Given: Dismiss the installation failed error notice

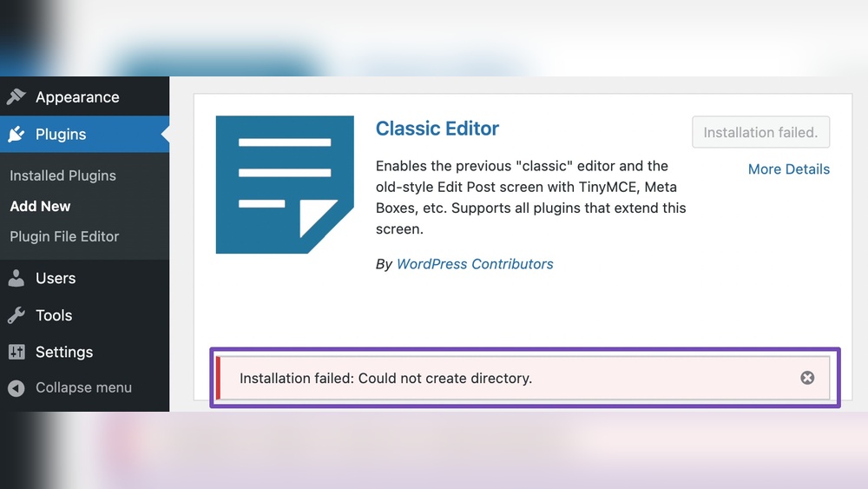Looking at the screenshot, I should pos(807,378).
